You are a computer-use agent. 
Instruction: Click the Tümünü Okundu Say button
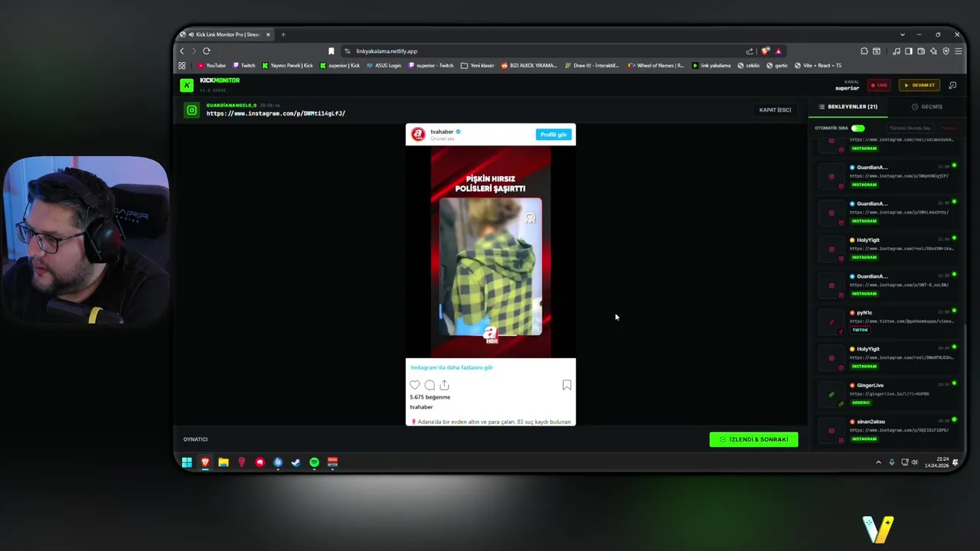click(x=910, y=129)
